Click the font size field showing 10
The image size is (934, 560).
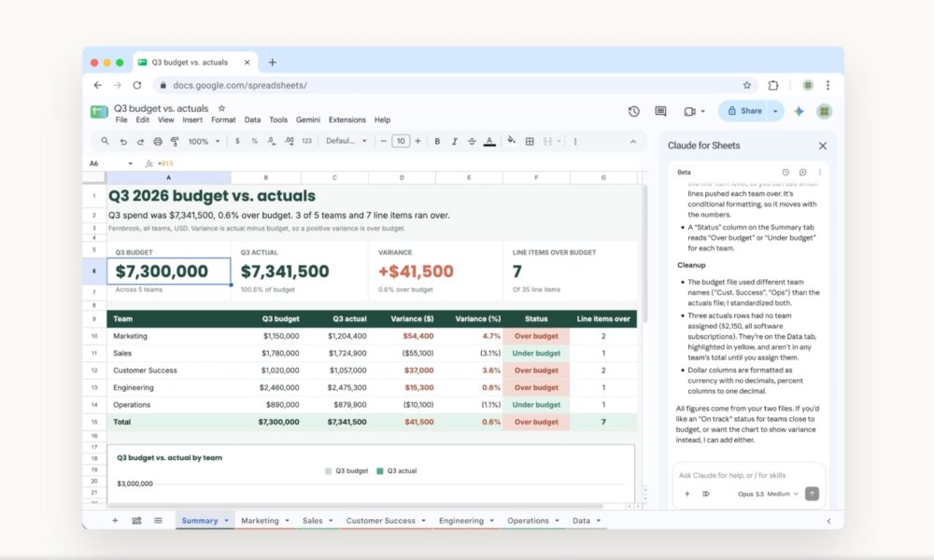click(x=401, y=142)
